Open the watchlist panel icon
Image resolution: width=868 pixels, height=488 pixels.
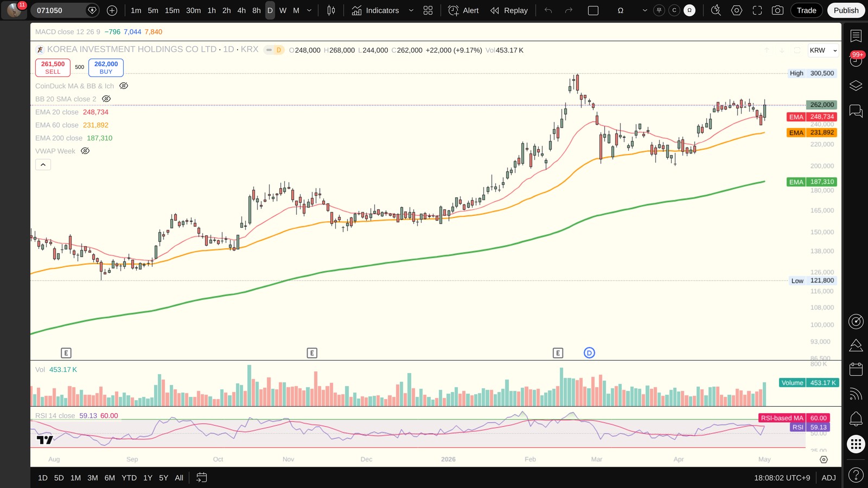pos(856,36)
